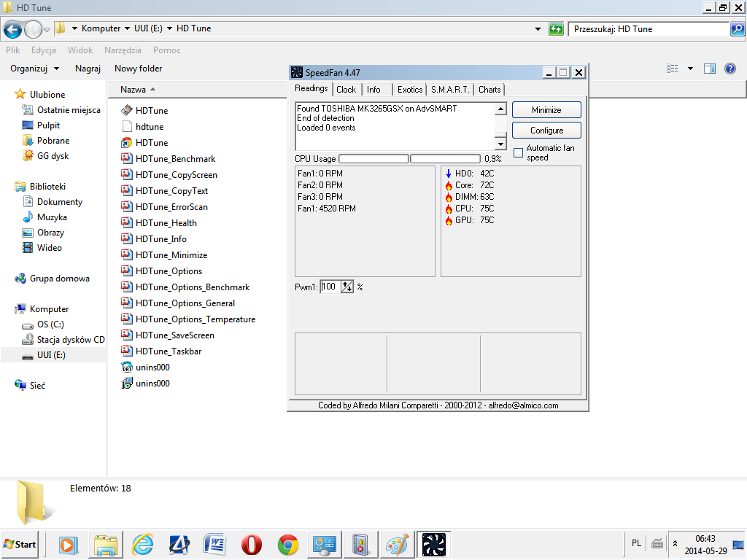Open the Narzędzia menu
Image resolution: width=747 pixels, height=560 pixels.
[123, 50]
